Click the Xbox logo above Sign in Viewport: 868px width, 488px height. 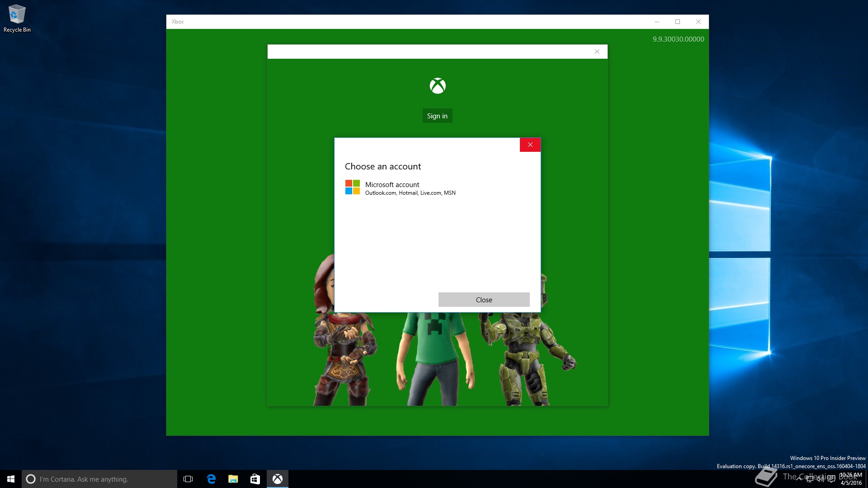[438, 86]
